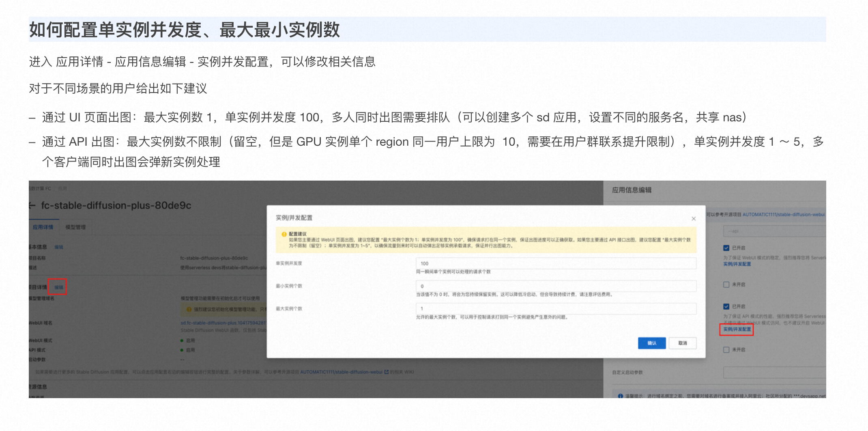Click line 对于不同场景的用户给出如下建议
The height and width of the screenshot is (431, 868).
coord(118,88)
